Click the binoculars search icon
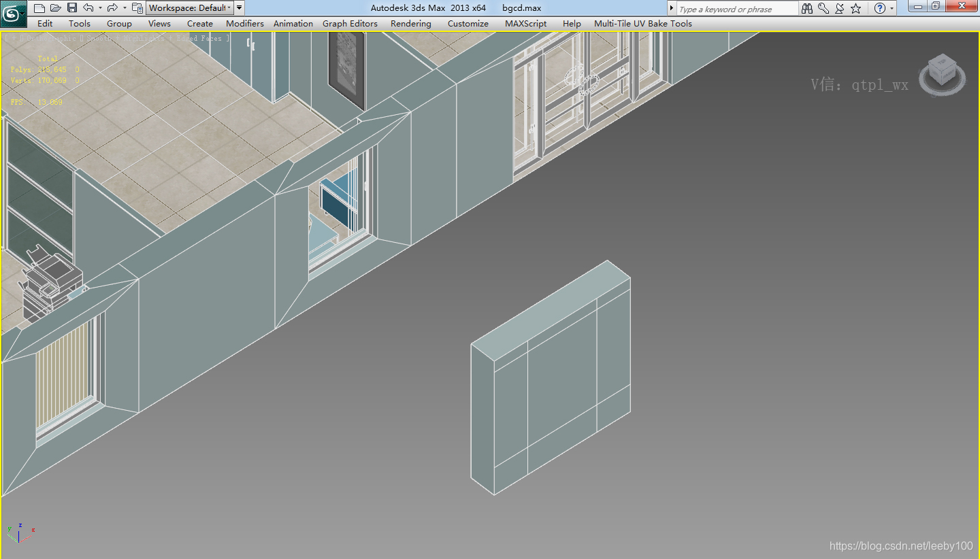Image resolution: width=980 pixels, height=559 pixels. click(x=807, y=9)
